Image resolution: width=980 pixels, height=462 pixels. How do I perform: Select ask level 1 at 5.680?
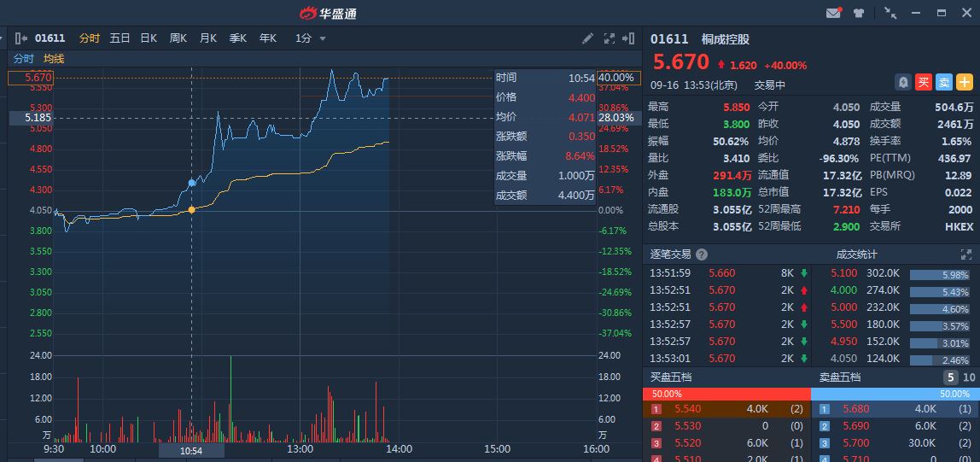pos(895,409)
